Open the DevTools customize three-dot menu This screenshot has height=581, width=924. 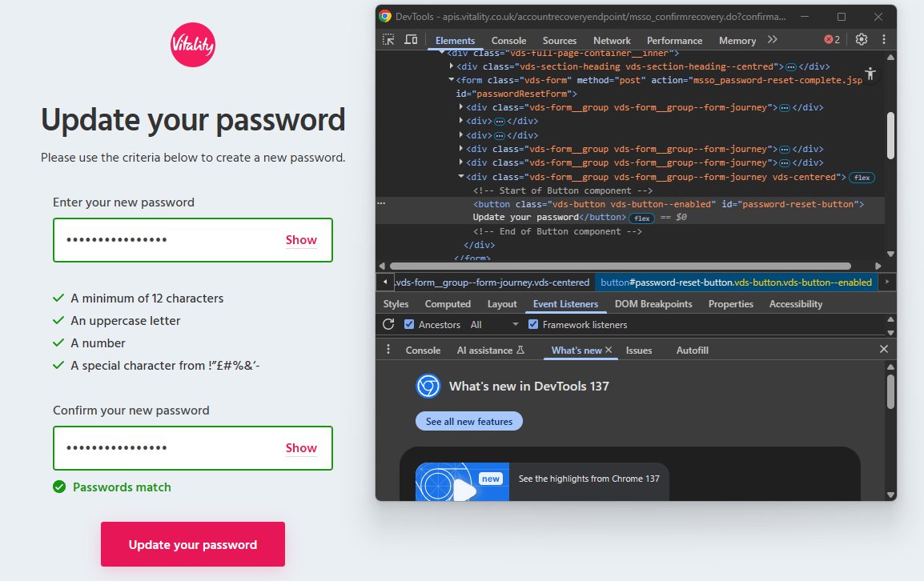click(x=883, y=39)
